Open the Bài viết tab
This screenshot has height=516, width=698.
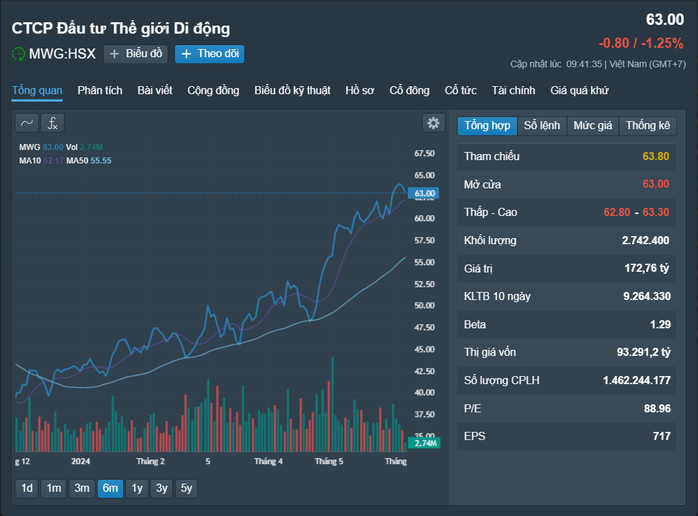pos(154,90)
